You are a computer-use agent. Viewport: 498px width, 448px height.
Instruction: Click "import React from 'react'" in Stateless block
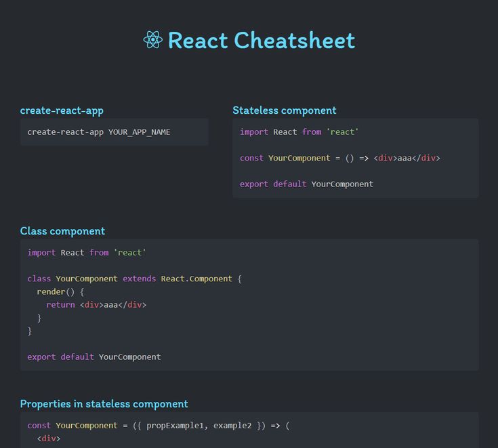(x=299, y=132)
